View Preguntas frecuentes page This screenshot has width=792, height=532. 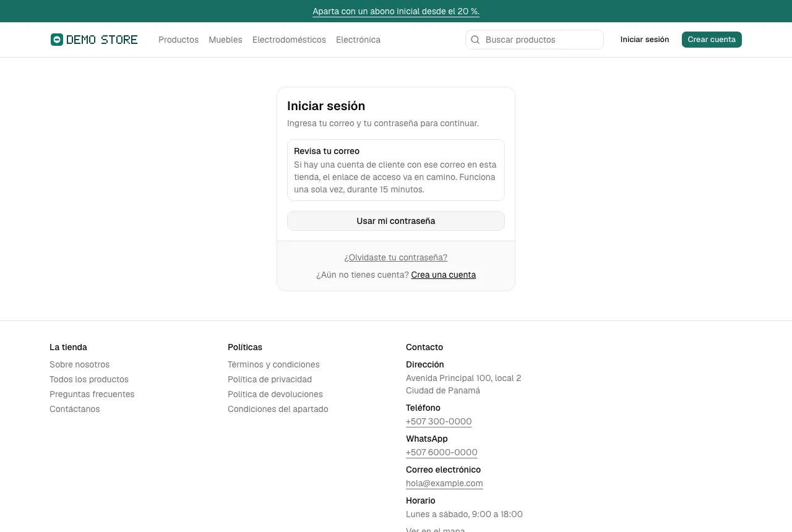(92, 394)
